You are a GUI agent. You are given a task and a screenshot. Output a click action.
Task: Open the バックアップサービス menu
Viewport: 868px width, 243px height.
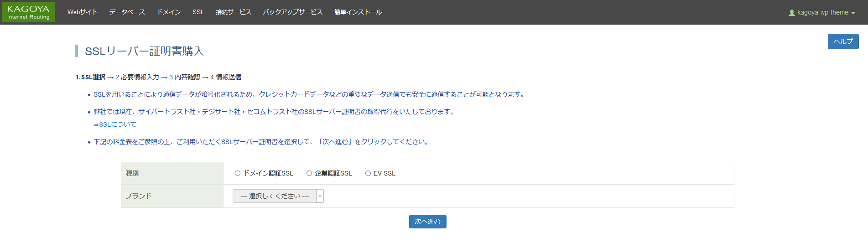[293, 12]
